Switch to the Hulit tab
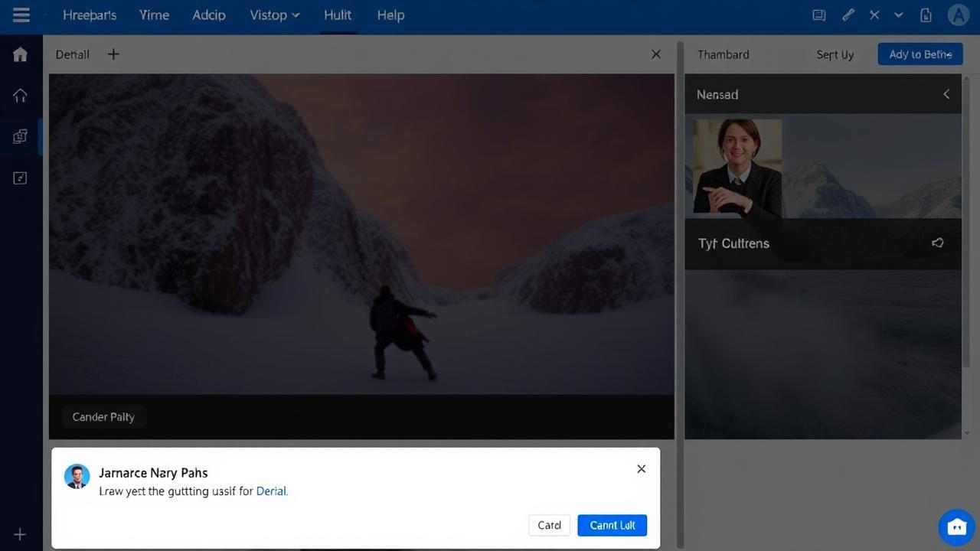 click(x=337, y=15)
